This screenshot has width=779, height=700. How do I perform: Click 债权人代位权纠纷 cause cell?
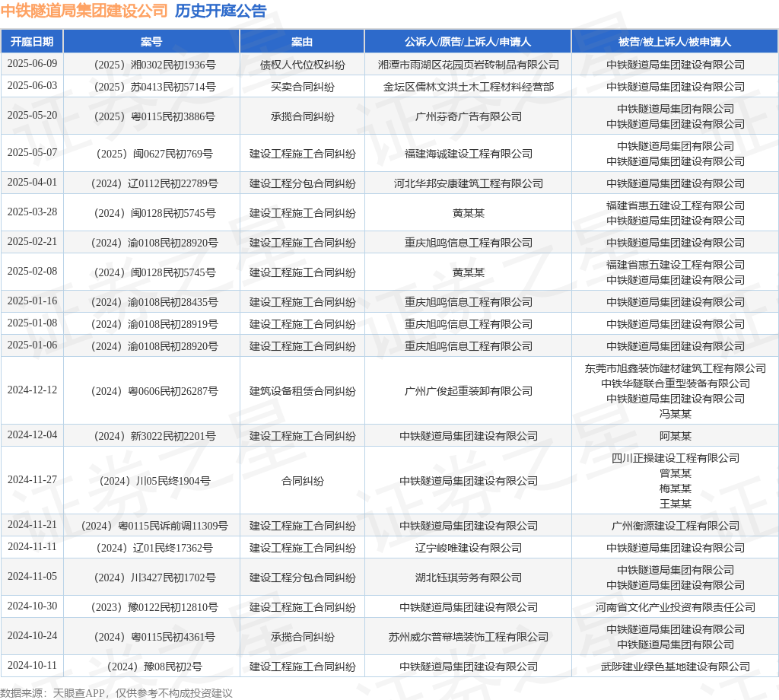click(302, 65)
